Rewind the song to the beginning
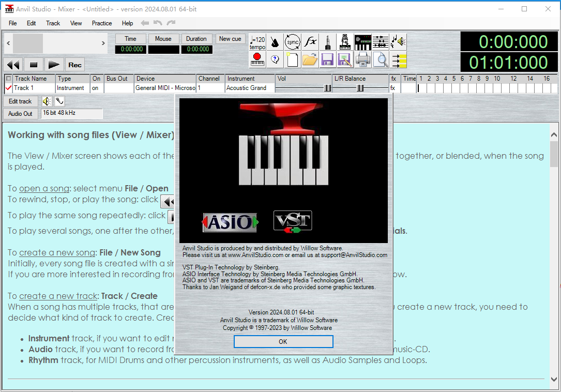 click(x=13, y=65)
